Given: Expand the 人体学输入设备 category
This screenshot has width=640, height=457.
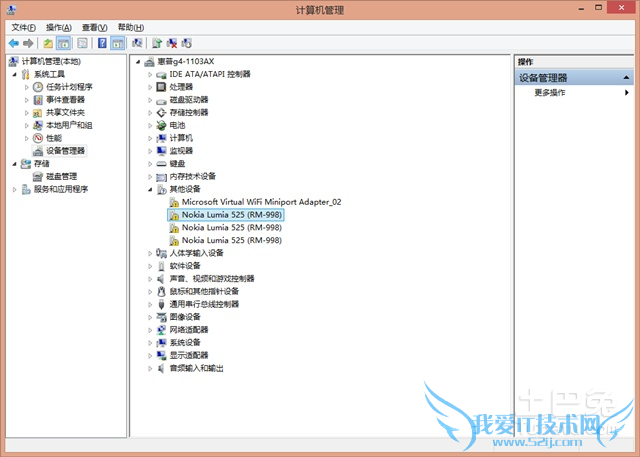Looking at the screenshot, I should tap(150, 253).
